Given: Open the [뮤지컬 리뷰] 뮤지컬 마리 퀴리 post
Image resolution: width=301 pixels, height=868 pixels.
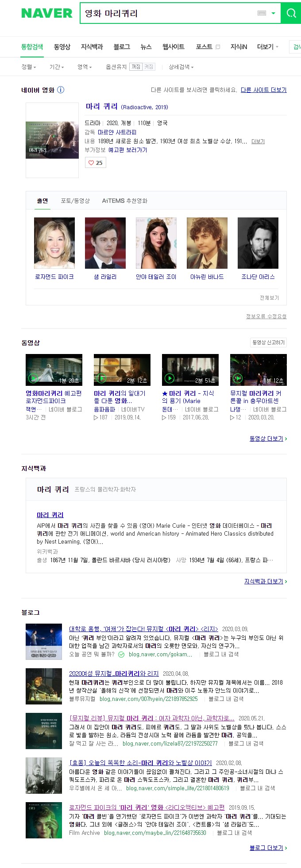Looking at the screenshot, I should tap(152, 718).
